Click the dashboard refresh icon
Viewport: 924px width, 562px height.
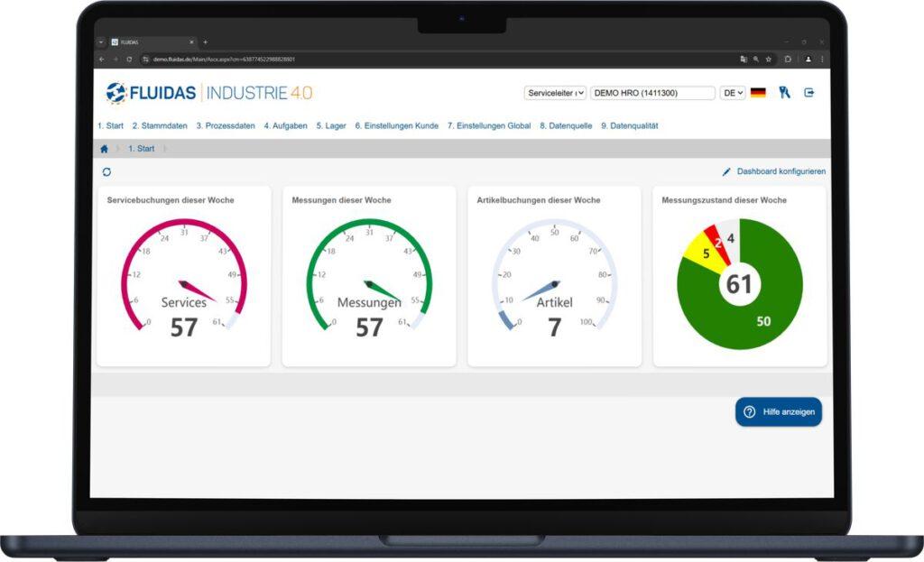[x=106, y=171]
